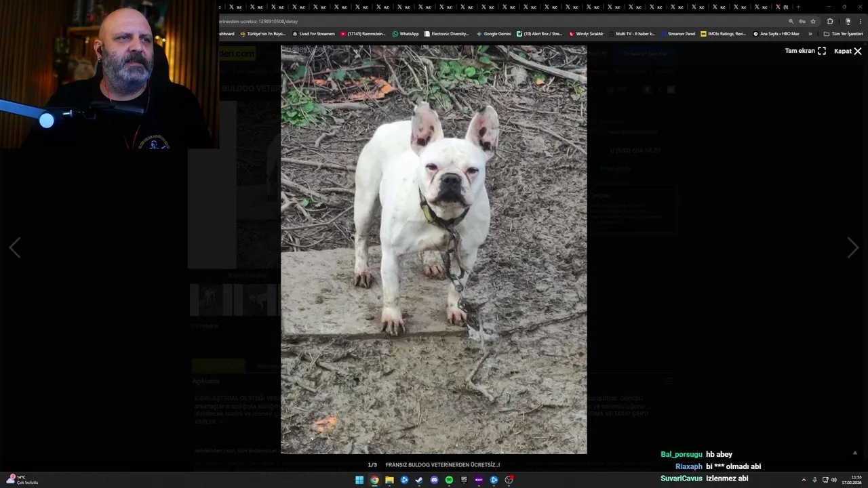
Task: Open the Chrome extensions puzzle icon
Action: point(830,21)
